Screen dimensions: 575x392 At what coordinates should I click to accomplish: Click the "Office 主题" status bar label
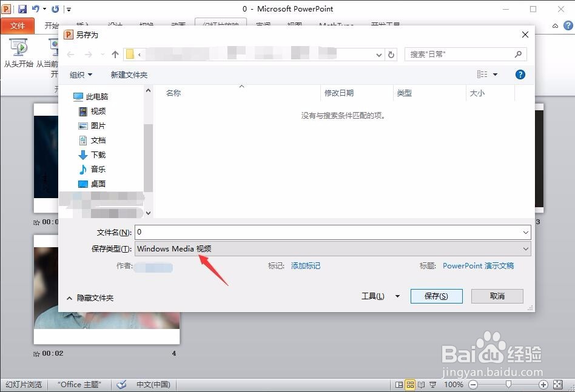click(79, 384)
